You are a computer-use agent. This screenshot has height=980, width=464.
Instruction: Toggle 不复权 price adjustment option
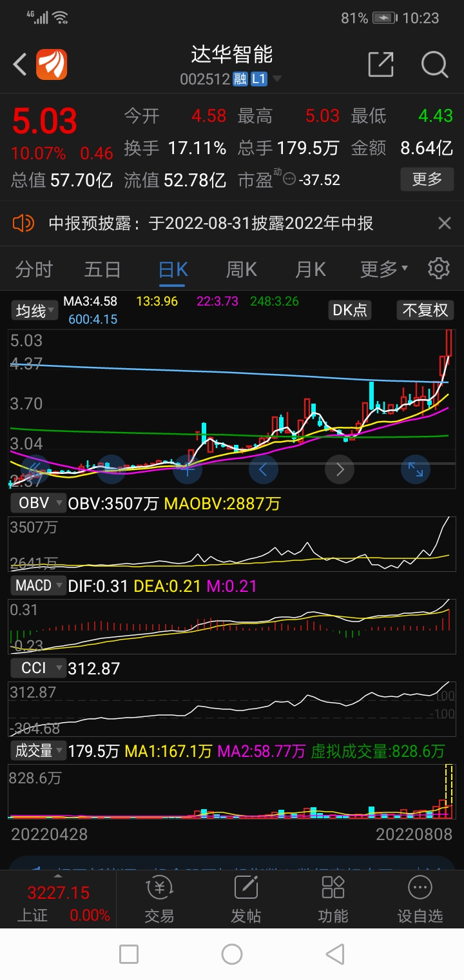coord(425,310)
